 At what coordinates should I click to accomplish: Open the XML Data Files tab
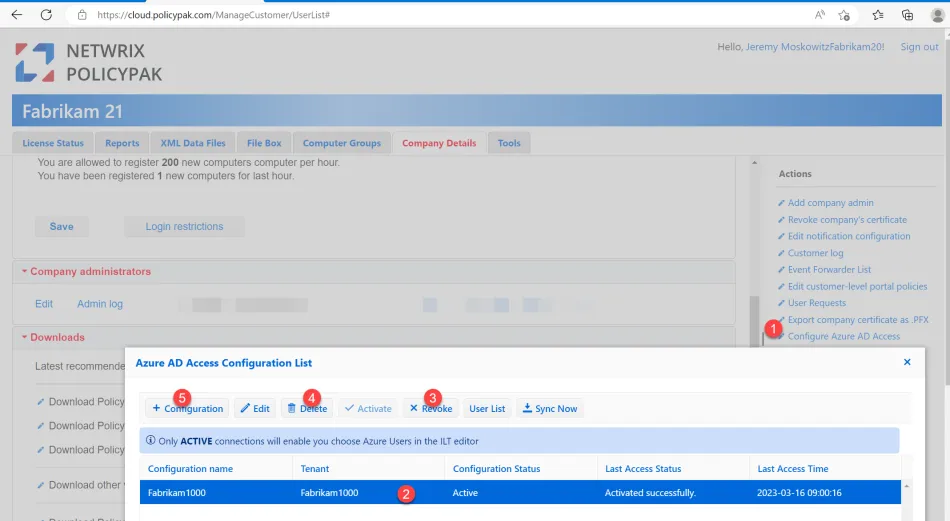pyautogui.click(x=193, y=143)
